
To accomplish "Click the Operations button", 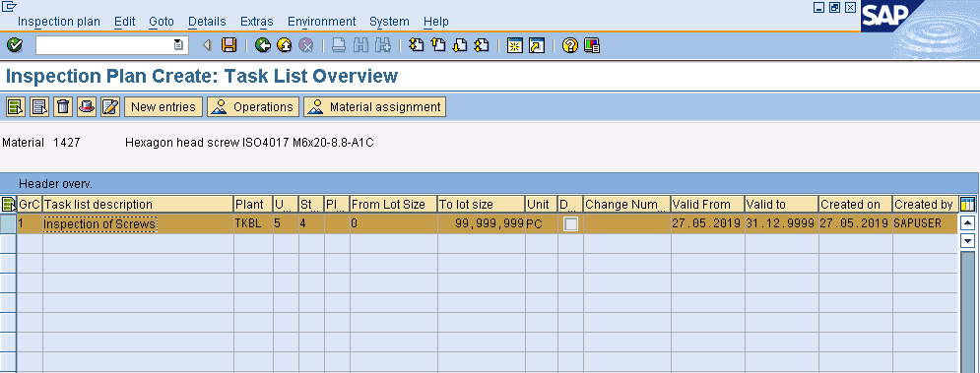I will 253,107.
